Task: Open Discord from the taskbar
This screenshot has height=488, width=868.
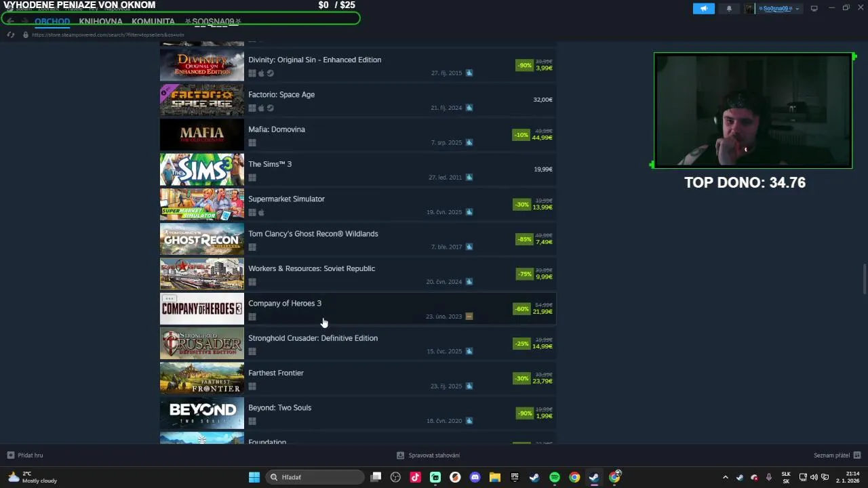Action: tap(475, 477)
